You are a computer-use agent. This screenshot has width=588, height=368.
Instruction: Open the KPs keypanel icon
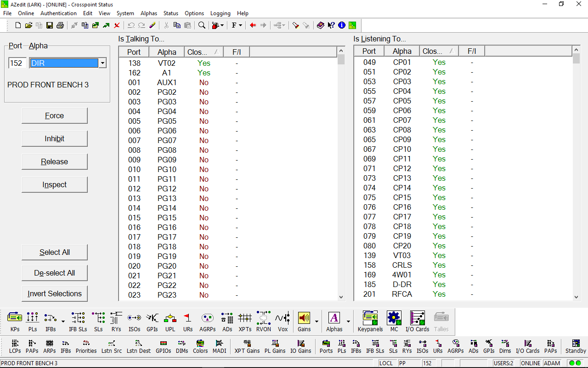[x=15, y=322]
